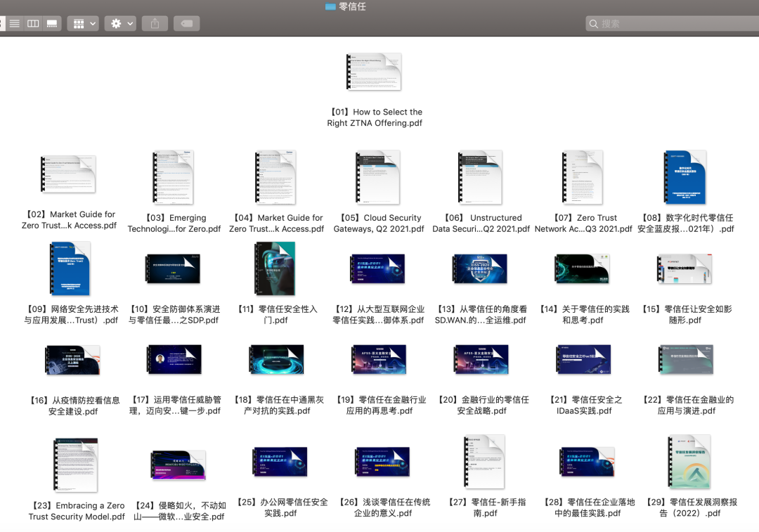Viewport: 759px width, 532px height.
Task: Click the search field
Action: click(x=673, y=23)
